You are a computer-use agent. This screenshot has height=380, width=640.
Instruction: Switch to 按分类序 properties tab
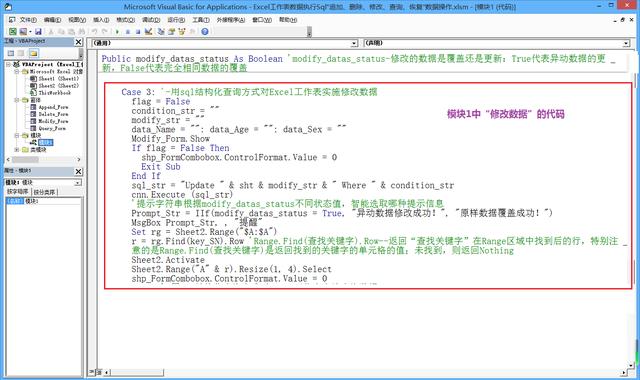[x=44, y=192]
